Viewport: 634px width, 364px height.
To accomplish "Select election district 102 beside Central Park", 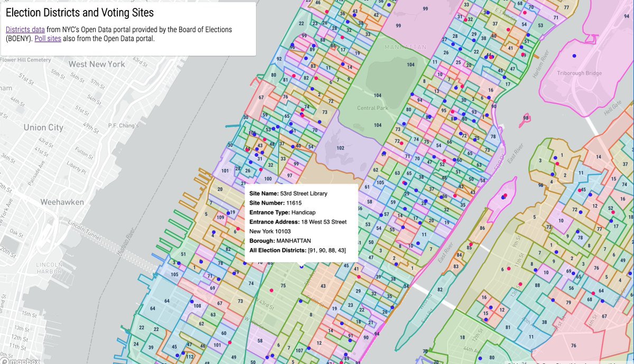I will pos(340,148).
